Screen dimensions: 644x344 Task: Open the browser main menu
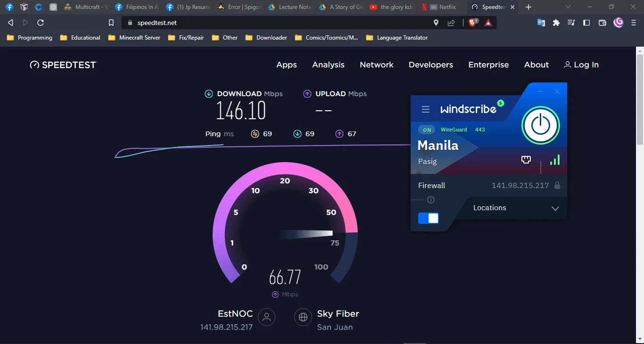634,23
